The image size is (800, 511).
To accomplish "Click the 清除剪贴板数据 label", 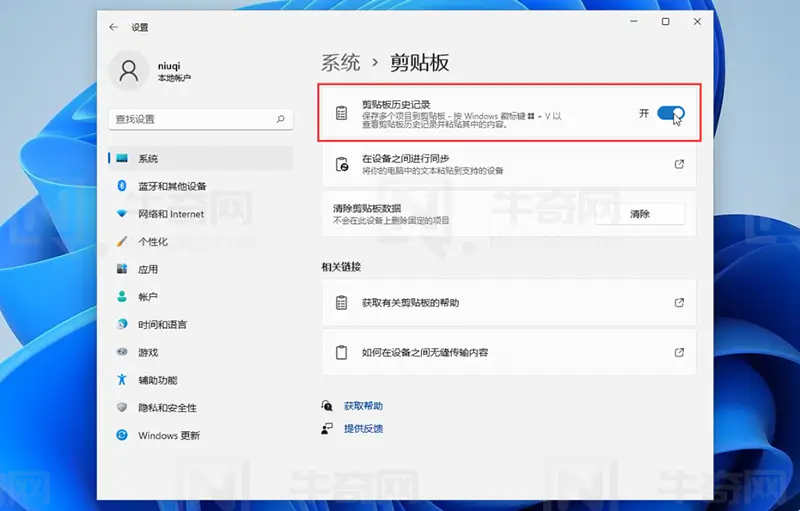I will (367, 208).
